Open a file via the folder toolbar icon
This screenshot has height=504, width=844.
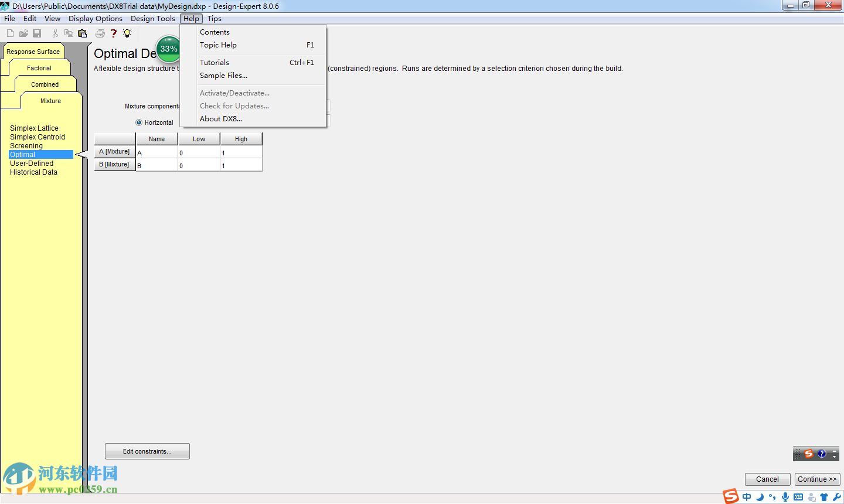(23, 33)
